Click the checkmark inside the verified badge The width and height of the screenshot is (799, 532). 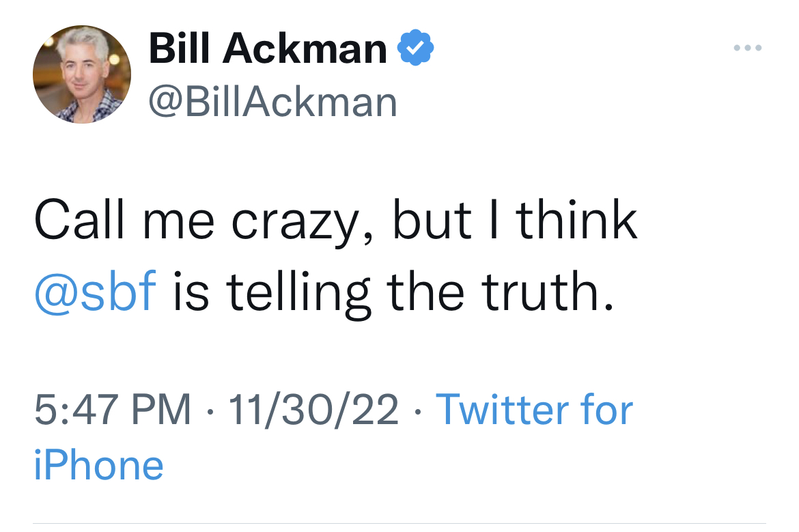[x=416, y=48]
